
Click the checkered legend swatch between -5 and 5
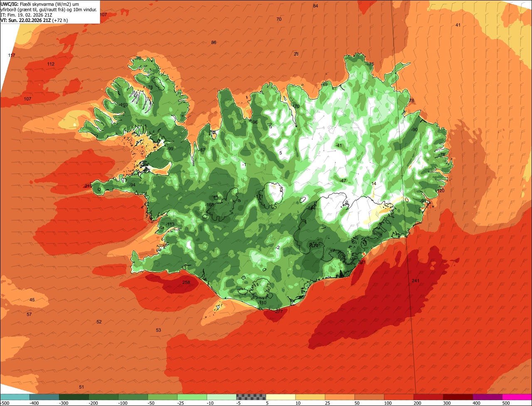pyautogui.click(x=251, y=397)
